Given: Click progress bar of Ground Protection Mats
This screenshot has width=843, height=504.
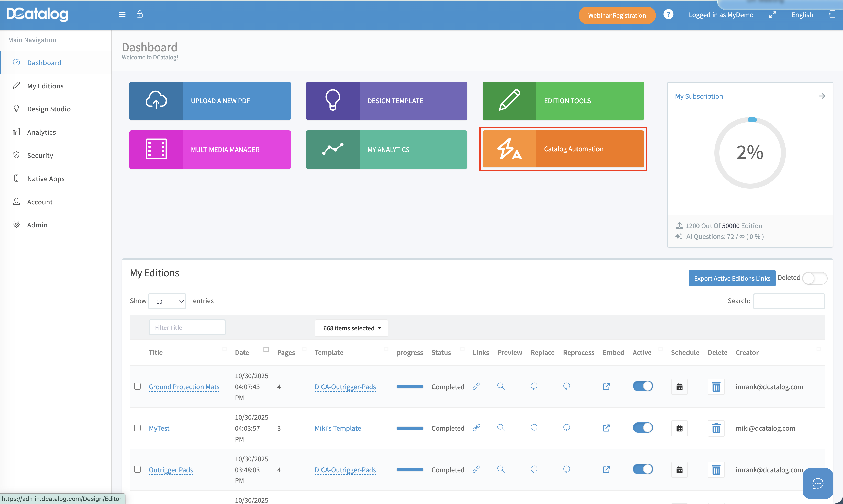Looking at the screenshot, I should pos(409,387).
